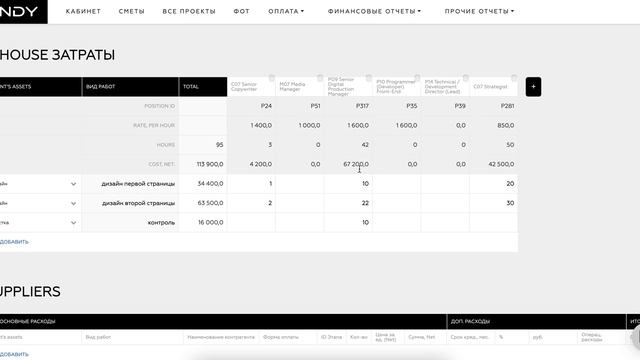The image size is (640, 360).
Task: Click Форма оплаты column label
Action: pos(281,337)
